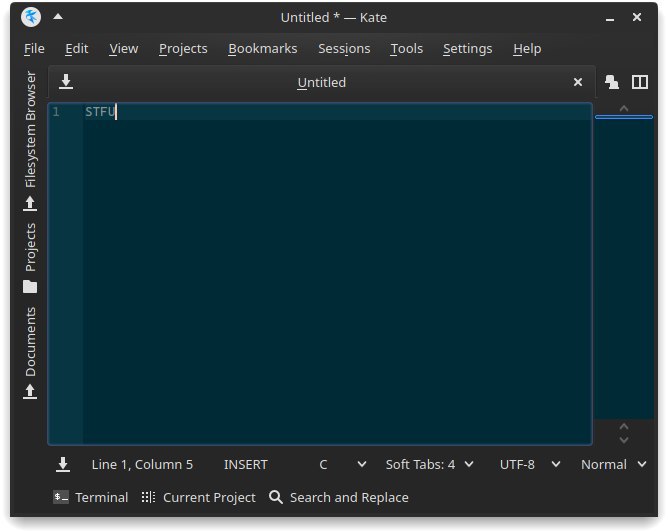The width and height of the screenshot is (668, 531).
Task: Open the UTF-8 encoding dropdown
Action: (530, 465)
